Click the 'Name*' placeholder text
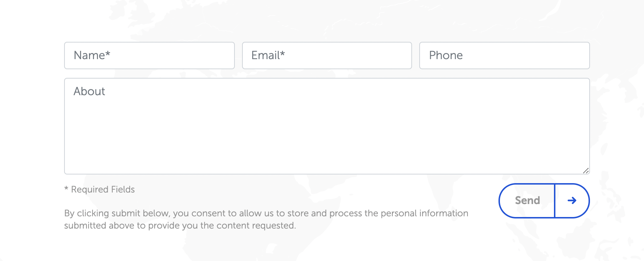Screen dimensions: 644x261 point(92,55)
